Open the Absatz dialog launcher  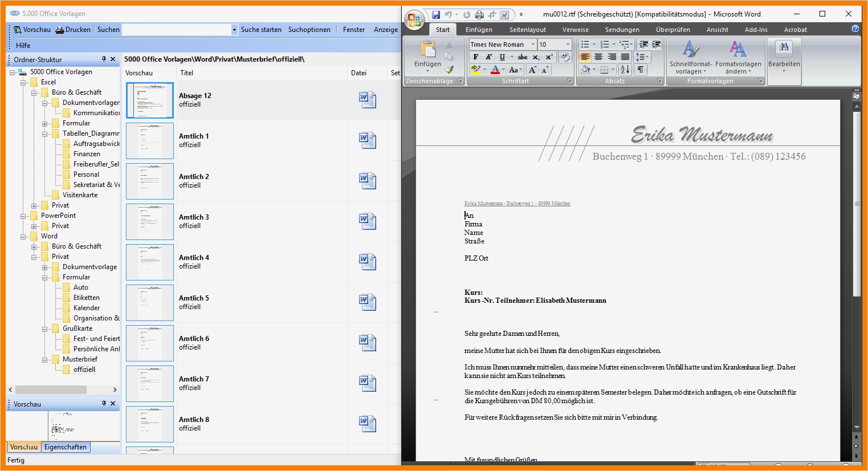click(x=659, y=81)
